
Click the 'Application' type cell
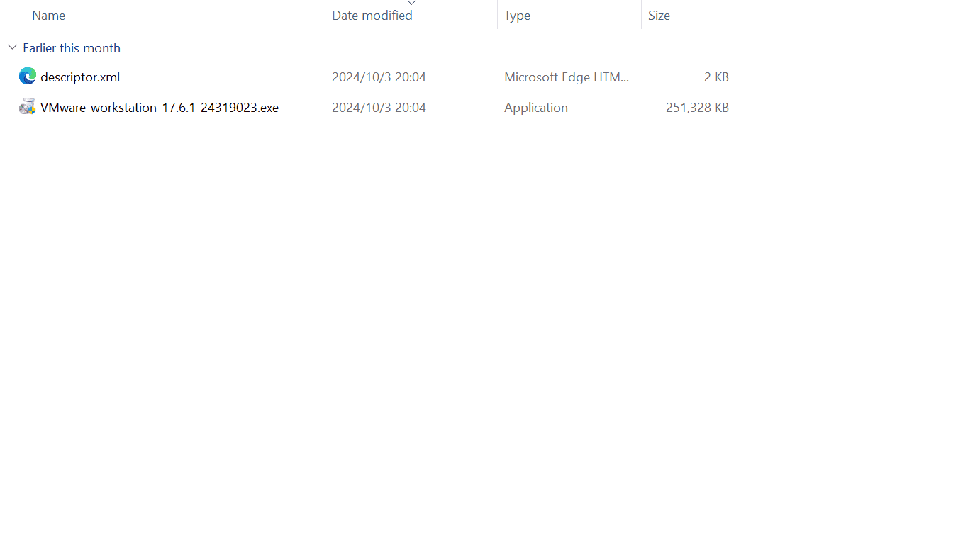[536, 107]
